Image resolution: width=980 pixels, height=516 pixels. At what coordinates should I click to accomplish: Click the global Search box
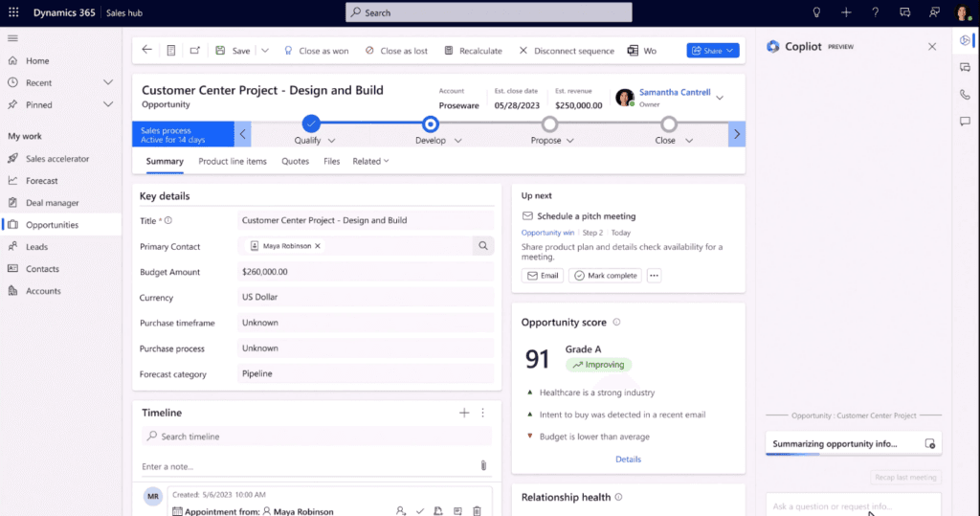[489, 12]
